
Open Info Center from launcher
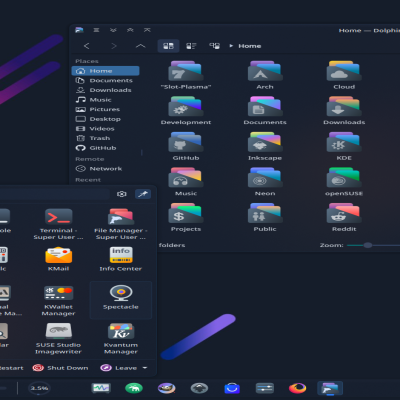(x=121, y=259)
